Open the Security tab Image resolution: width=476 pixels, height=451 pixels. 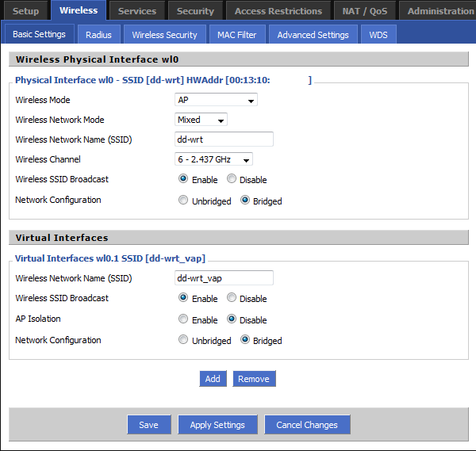click(x=195, y=11)
